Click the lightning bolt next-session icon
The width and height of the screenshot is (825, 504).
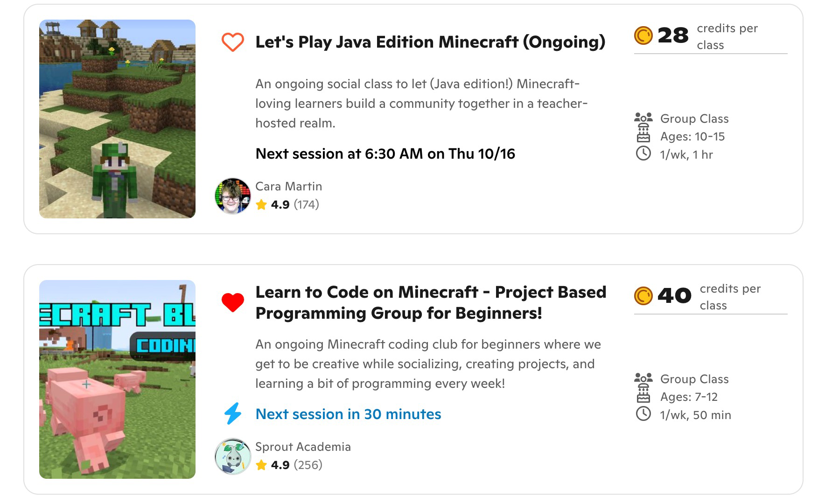[232, 413]
